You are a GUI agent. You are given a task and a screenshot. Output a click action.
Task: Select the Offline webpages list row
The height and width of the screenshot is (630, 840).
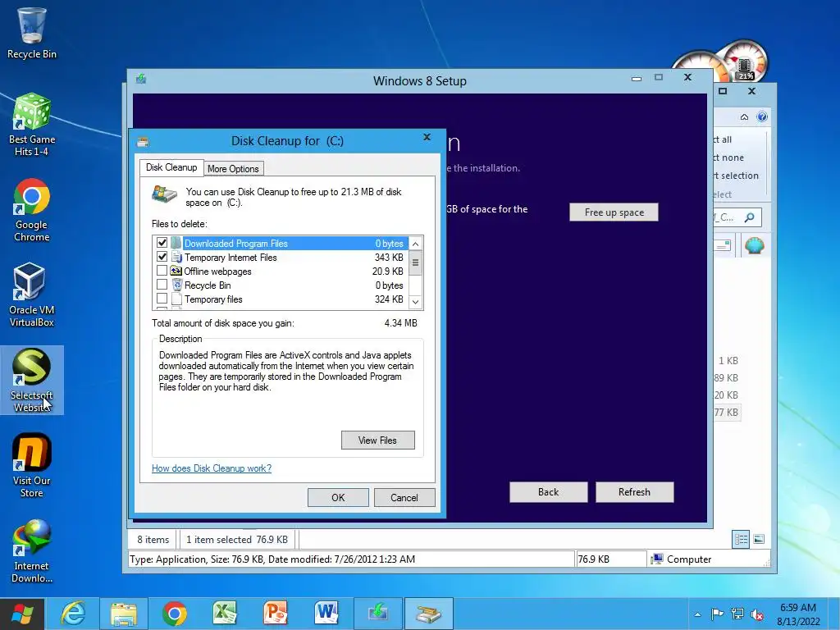282,271
